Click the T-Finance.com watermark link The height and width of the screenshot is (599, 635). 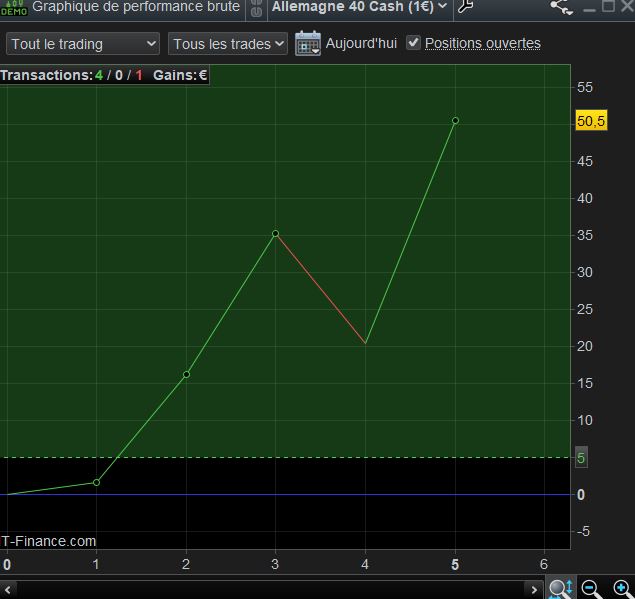(50, 541)
